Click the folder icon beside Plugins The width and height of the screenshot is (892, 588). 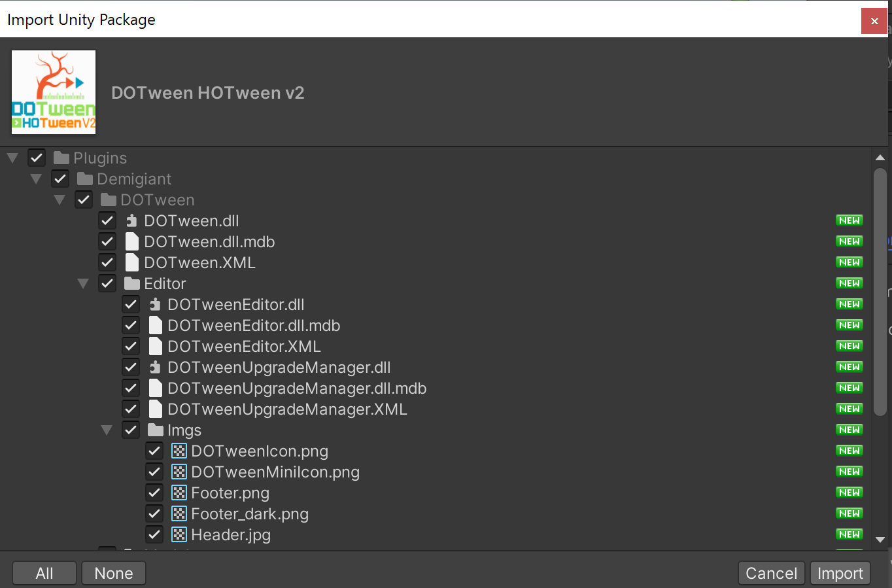[x=61, y=158]
